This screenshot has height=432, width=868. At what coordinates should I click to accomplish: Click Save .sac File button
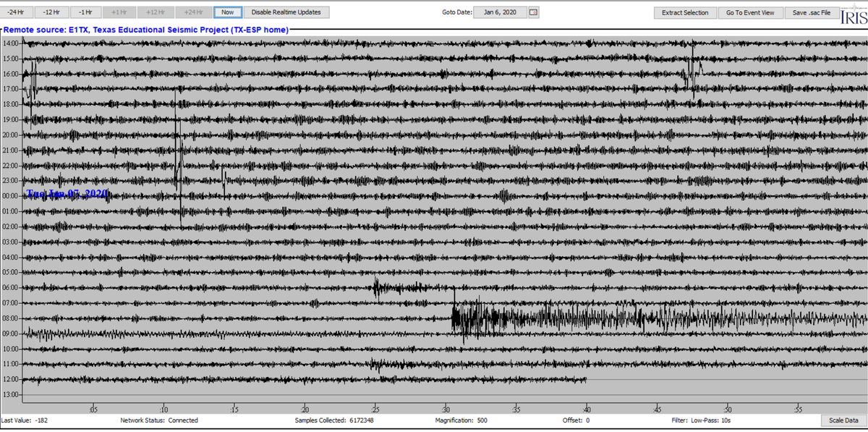[x=812, y=12]
